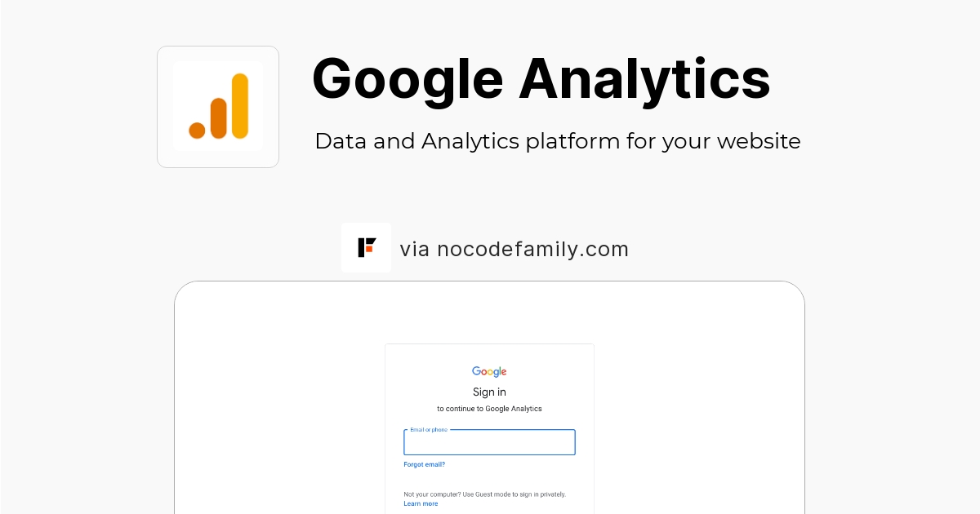The height and width of the screenshot is (514, 980).
Task: Focus the Email or phone input field
Action: [489, 445]
